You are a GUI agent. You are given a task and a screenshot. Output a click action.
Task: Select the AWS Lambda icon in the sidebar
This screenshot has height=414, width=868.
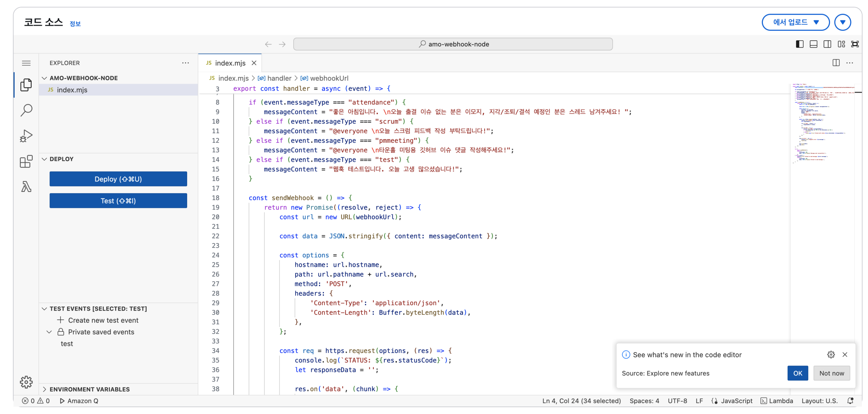point(26,187)
